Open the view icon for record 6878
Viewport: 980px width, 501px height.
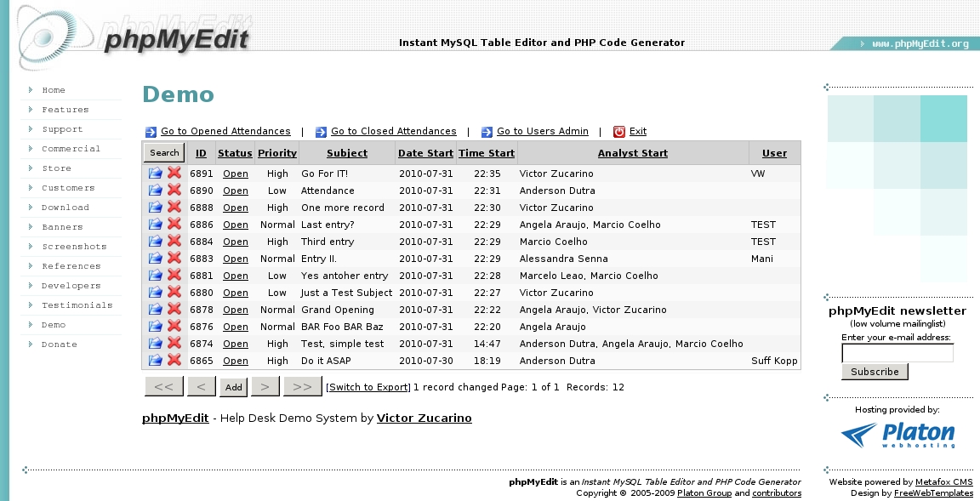coord(156,309)
